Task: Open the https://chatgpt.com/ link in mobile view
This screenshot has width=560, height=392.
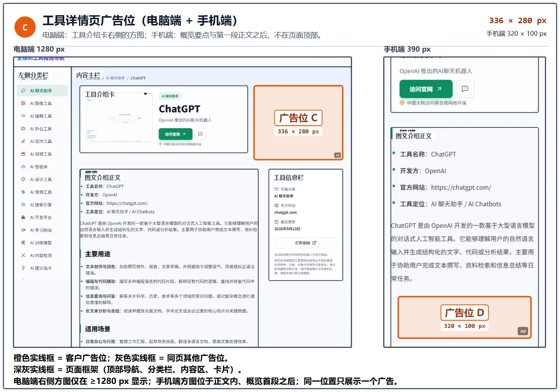Action: click(x=461, y=188)
